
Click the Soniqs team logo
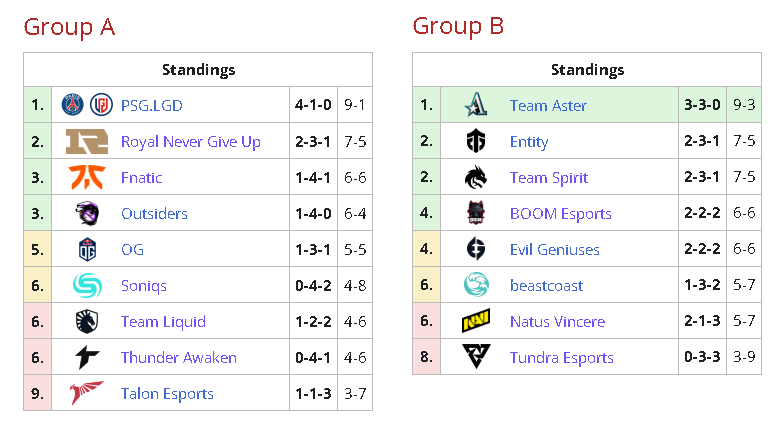86,285
